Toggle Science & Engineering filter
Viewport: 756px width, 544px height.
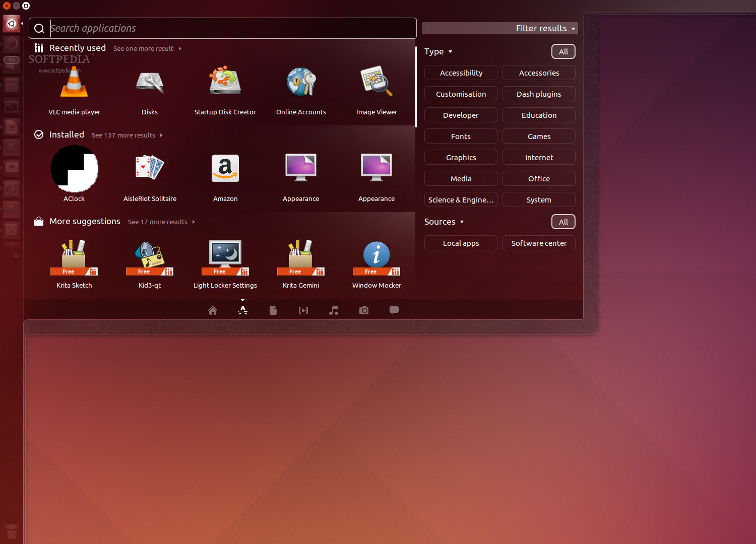(461, 199)
